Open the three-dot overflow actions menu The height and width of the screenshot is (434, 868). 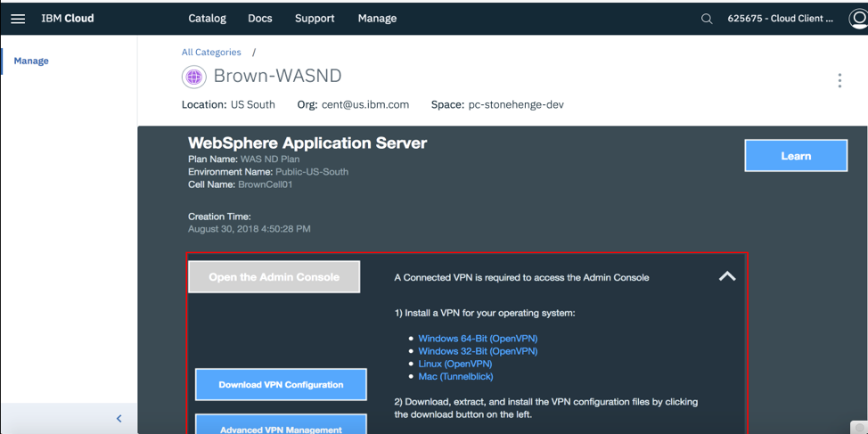(839, 81)
